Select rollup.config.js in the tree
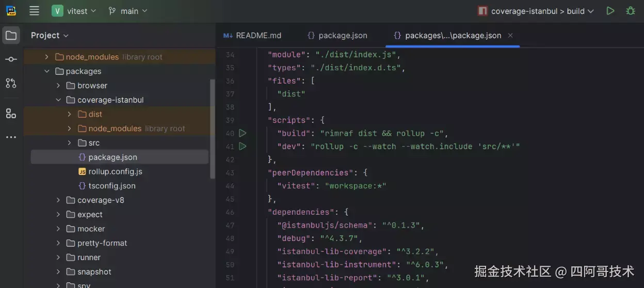Screen dimensions: 644x288 point(120,171)
